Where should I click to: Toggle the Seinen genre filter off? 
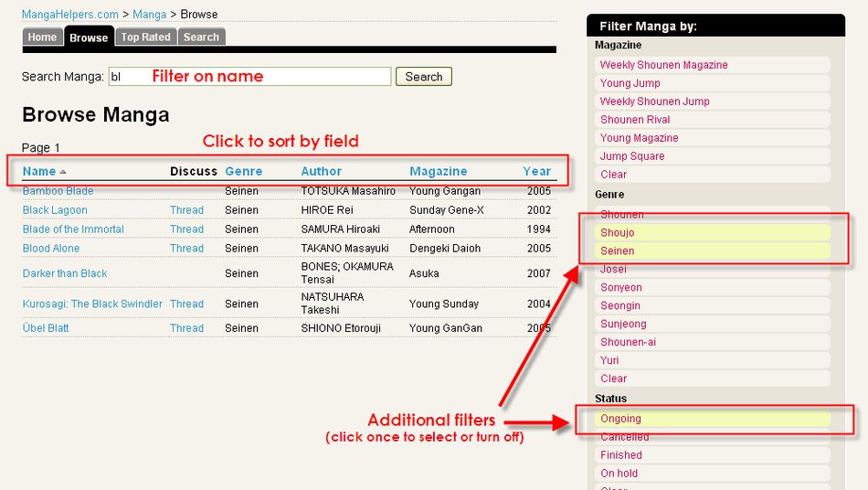point(713,250)
